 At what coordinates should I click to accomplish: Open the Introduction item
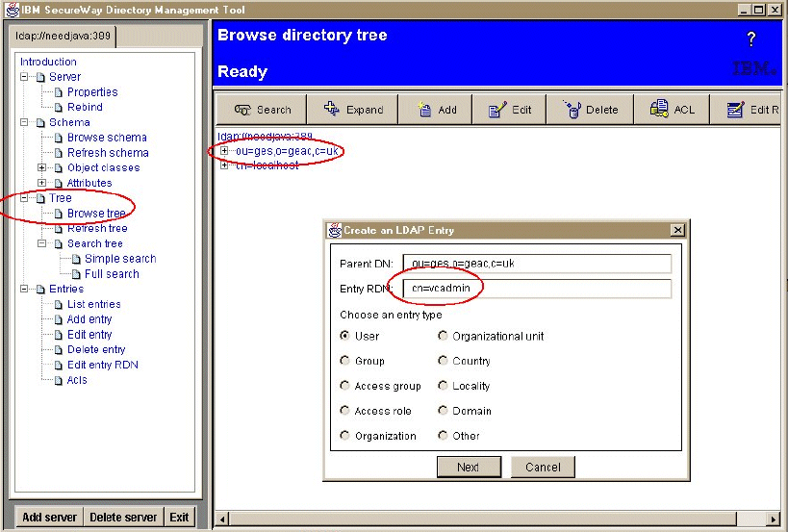(x=48, y=62)
